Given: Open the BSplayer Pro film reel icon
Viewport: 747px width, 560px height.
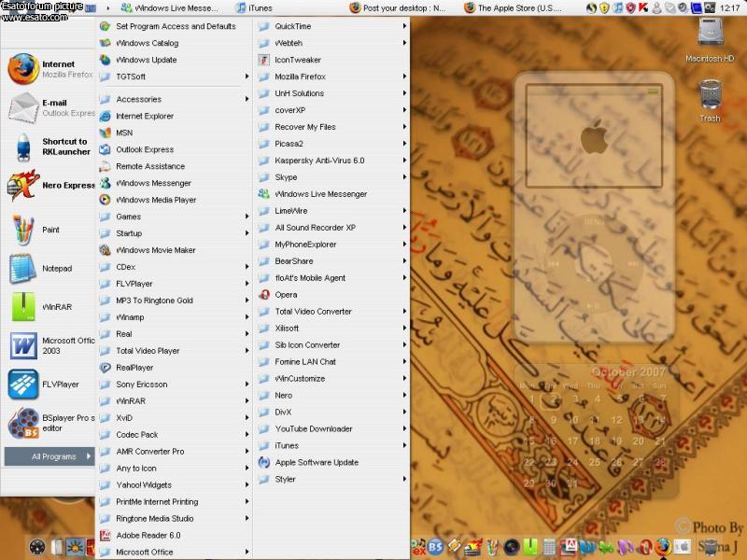Looking at the screenshot, I should point(22,423).
